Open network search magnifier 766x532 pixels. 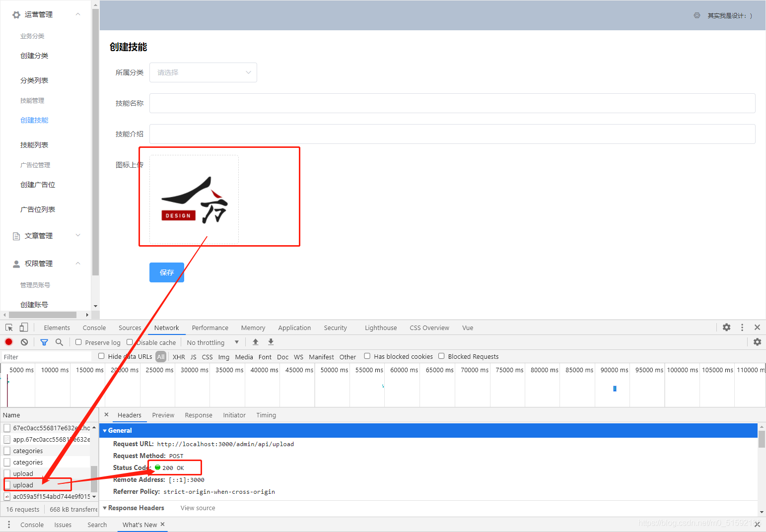[x=59, y=342]
